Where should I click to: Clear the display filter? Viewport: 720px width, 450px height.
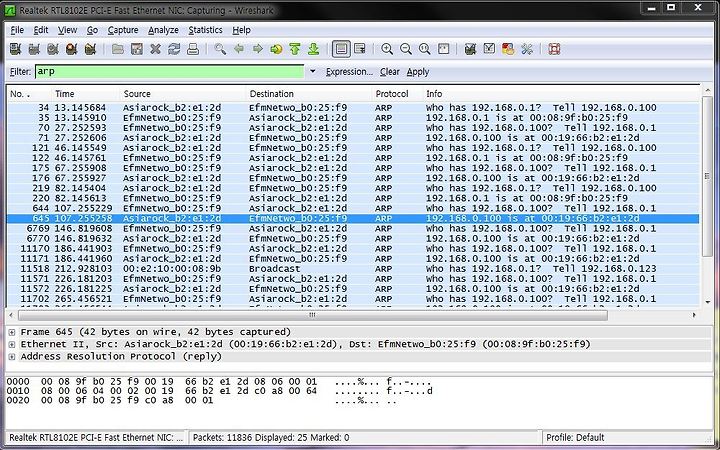coord(389,72)
